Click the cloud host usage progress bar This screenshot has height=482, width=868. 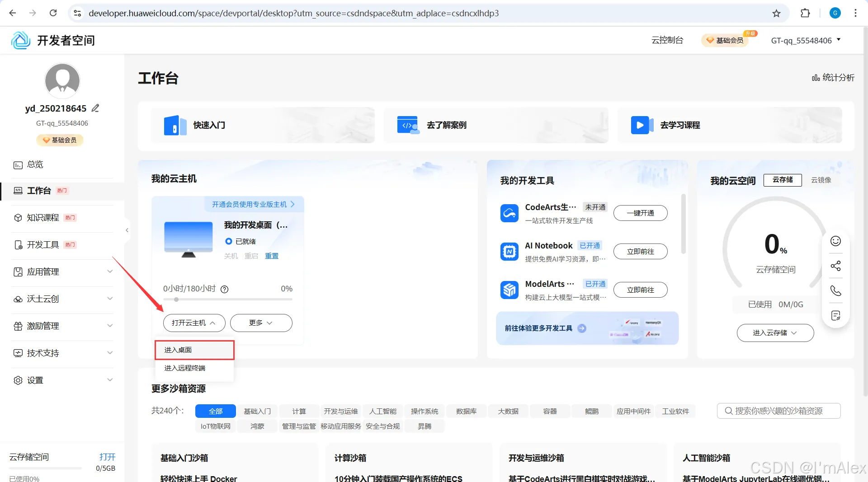227,299
